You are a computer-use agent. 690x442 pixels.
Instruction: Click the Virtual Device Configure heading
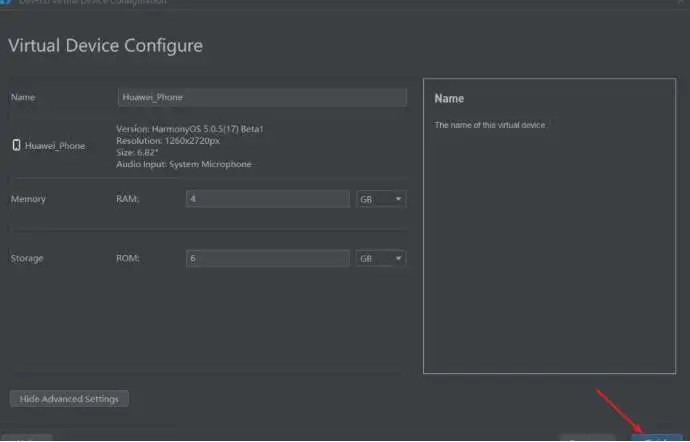tap(105, 45)
